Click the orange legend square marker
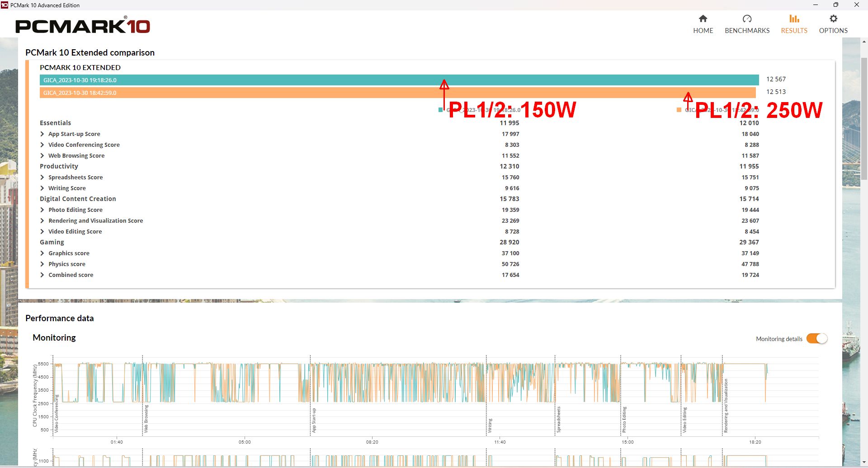868x468 pixels. 679,110
